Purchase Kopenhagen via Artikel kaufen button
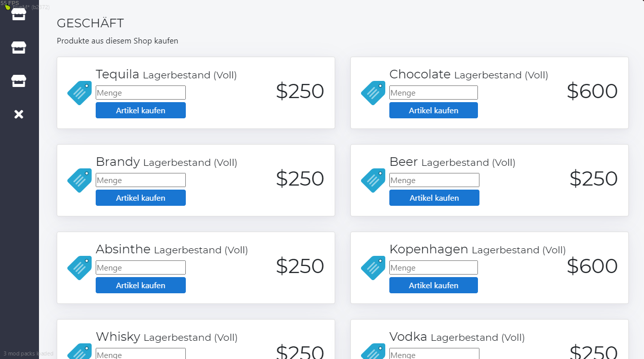Viewport: 644px width, 359px height. [x=433, y=285]
